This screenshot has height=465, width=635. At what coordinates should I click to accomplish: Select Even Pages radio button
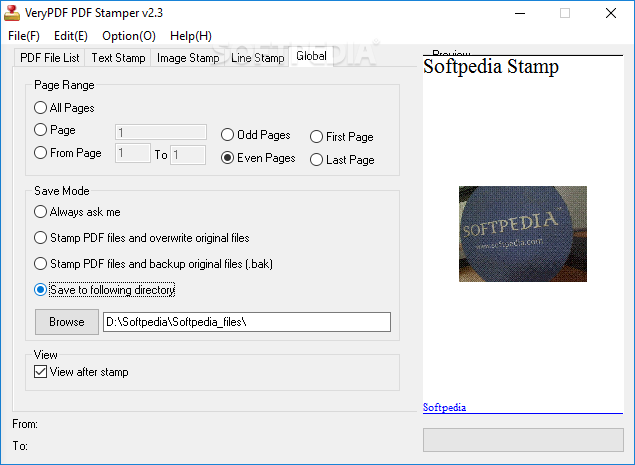[258, 158]
